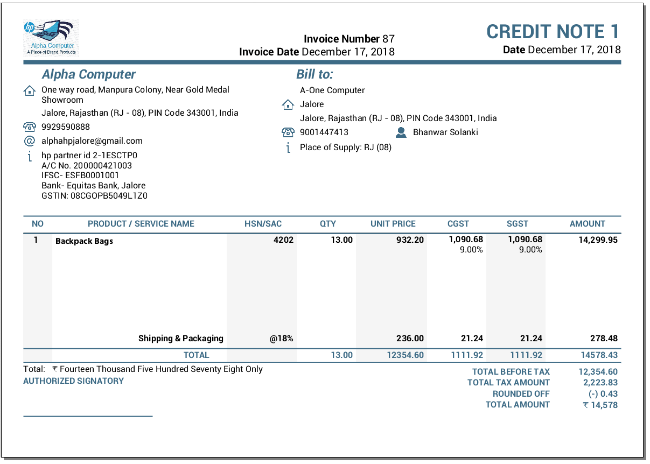Image resolution: width=650 pixels, height=464 pixels.
Task: Click the home icon under Bill to
Action: (x=288, y=104)
